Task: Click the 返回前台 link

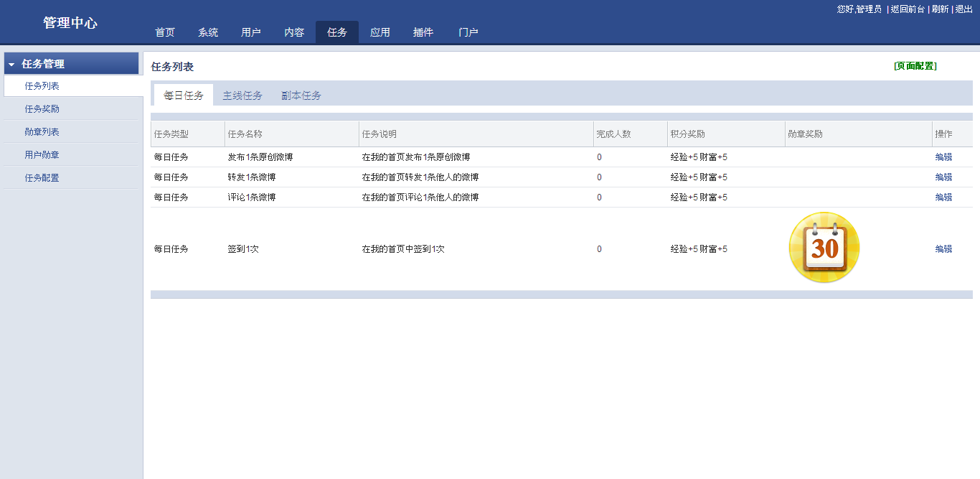Action: [x=908, y=9]
